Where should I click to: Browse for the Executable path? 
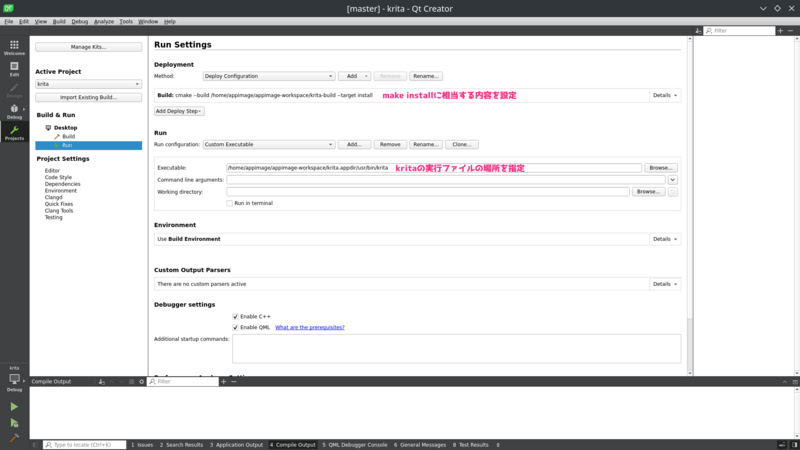[x=661, y=168]
